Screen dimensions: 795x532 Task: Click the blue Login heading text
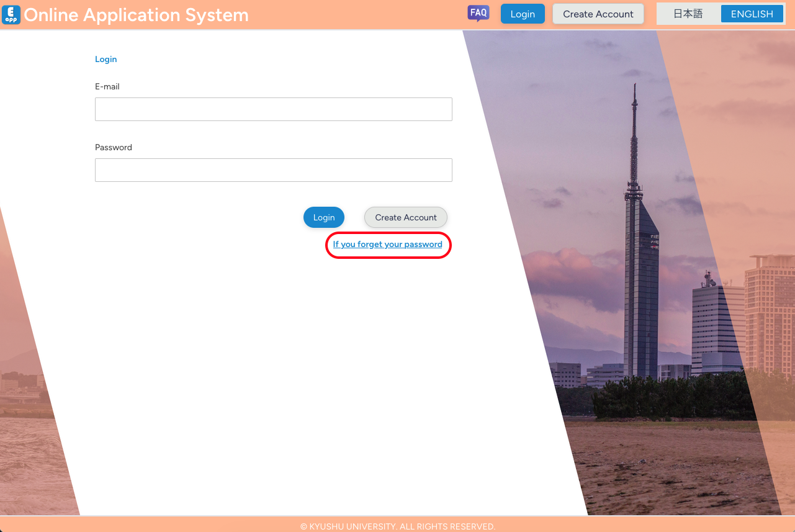[x=106, y=60]
